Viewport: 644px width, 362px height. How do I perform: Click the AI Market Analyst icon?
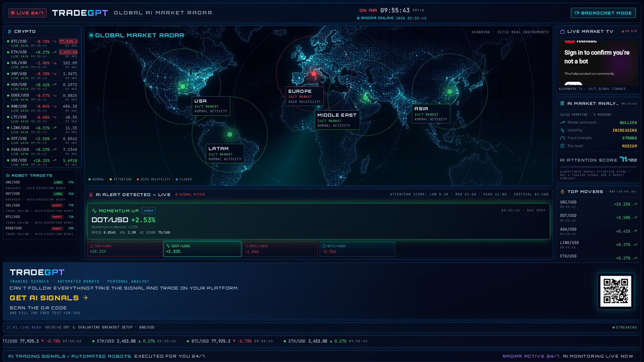point(562,104)
